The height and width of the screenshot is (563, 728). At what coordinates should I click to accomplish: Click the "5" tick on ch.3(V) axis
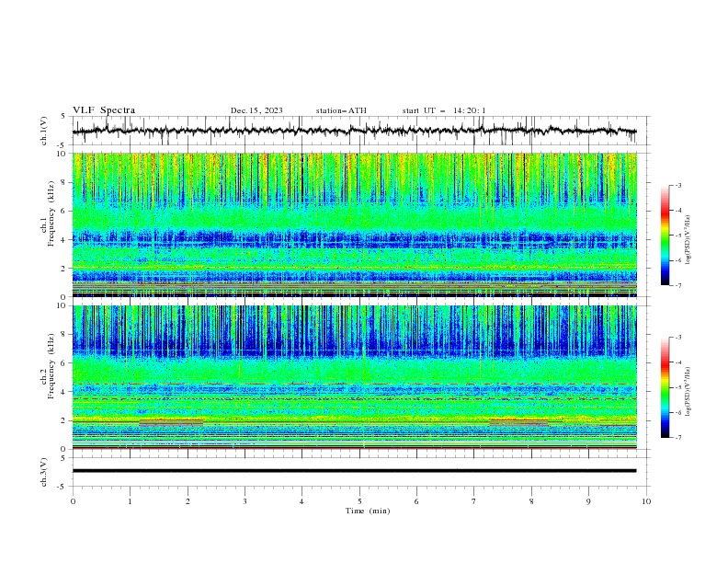(x=63, y=457)
